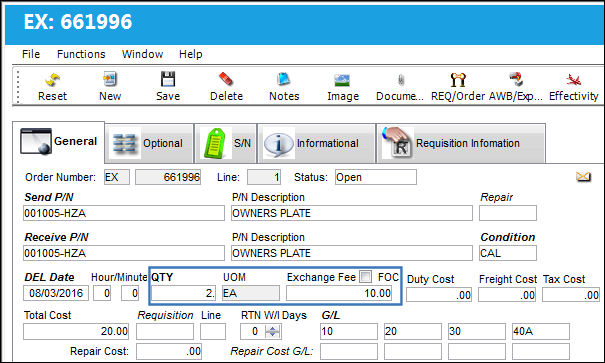This screenshot has height=363, width=605.
Task: Click the envelope mail icon
Action: (583, 177)
